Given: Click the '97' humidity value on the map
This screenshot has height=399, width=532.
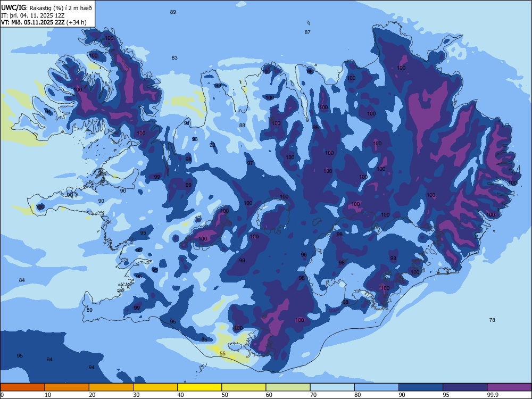Looking at the screenshot, I should (x=250, y=163).
